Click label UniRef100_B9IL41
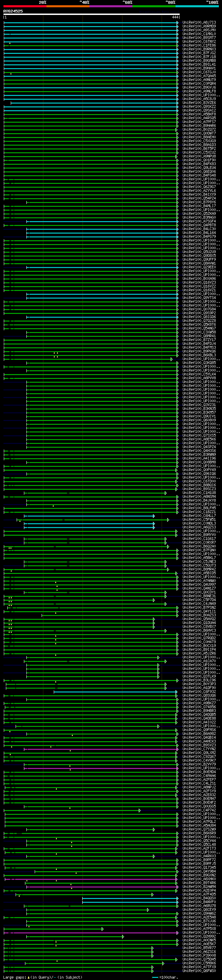This screenshot has height=980, width=222. [x=199, y=64]
